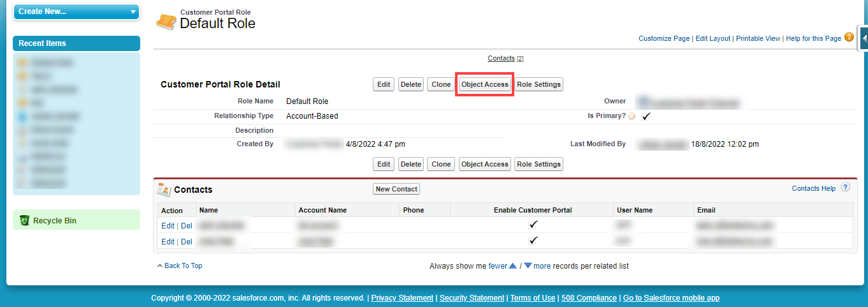Toggle Enable Customer Portal for first contact
This screenshot has width=868, height=307.
(x=533, y=225)
